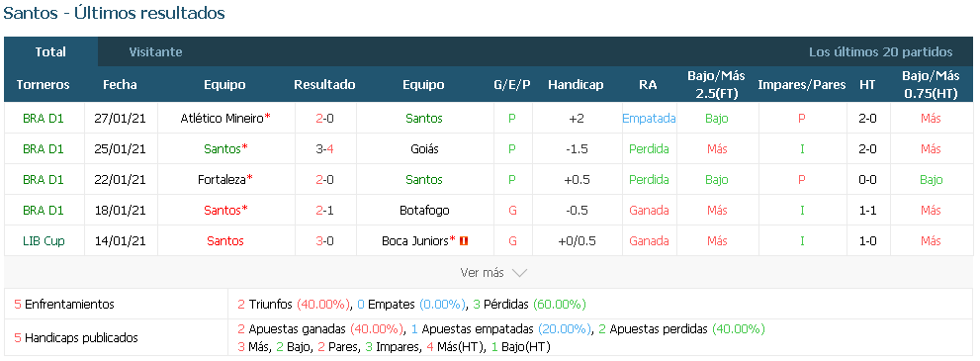Click the Impares/Pares column header

click(802, 84)
